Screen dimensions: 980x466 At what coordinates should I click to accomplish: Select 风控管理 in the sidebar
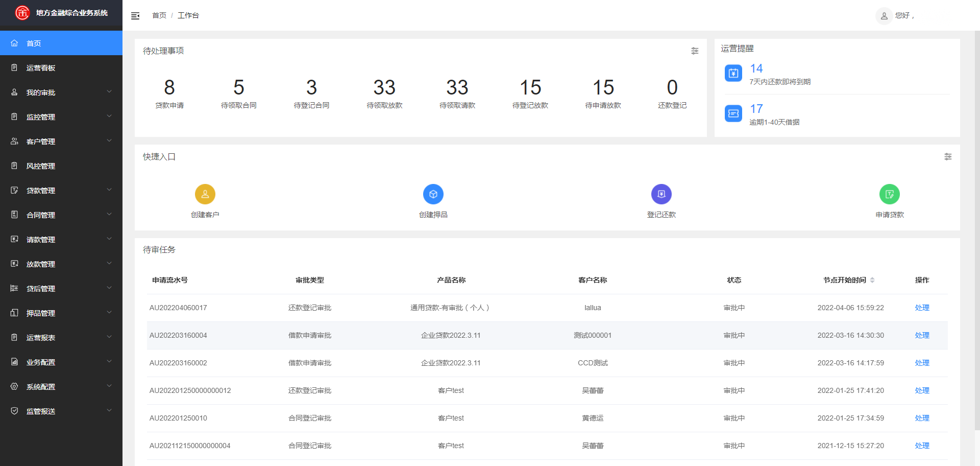click(x=41, y=166)
